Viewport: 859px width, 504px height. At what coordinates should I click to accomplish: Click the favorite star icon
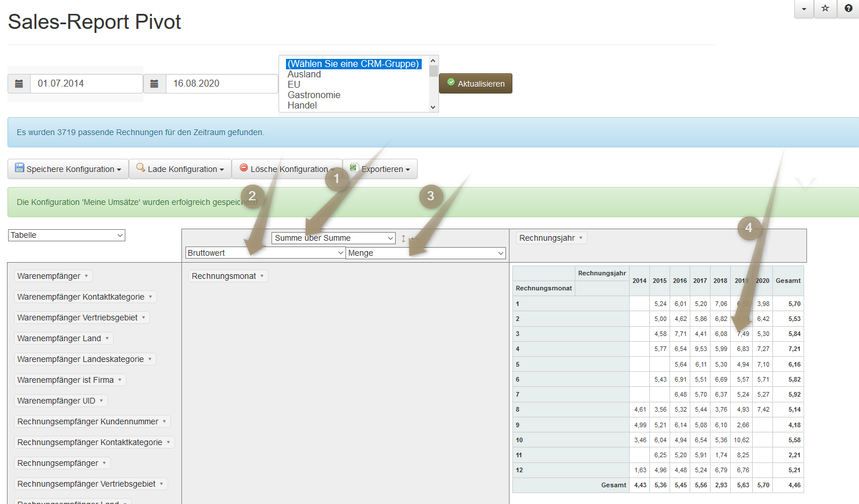(825, 9)
